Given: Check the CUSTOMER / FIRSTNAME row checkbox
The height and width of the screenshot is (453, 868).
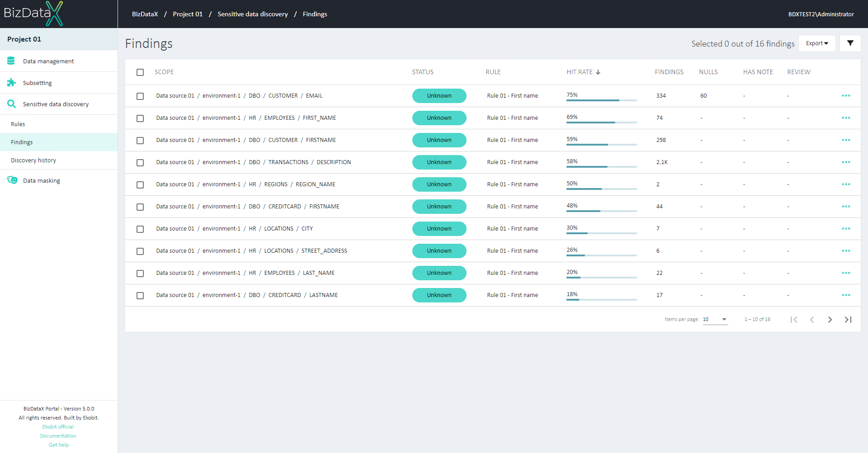Looking at the screenshot, I should pos(140,141).
